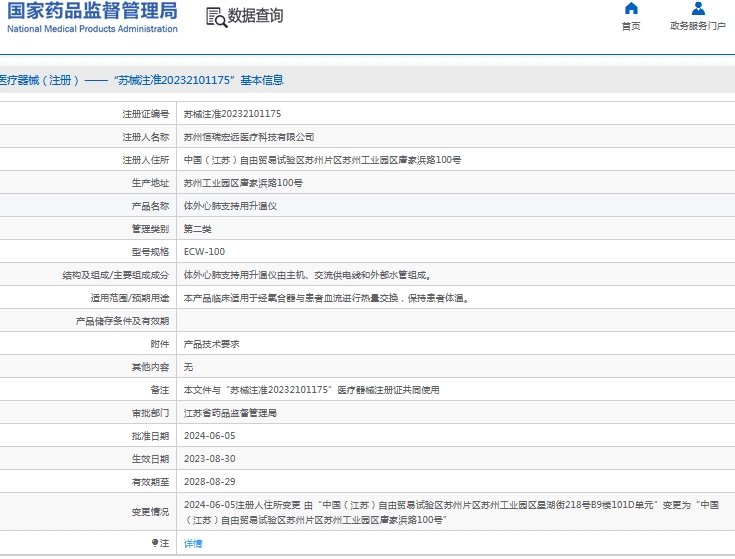This screenshot has width=735, height=559.
Task: Click the 批准日期 row label
Action: pyautogui.click(x=150, y=436)
